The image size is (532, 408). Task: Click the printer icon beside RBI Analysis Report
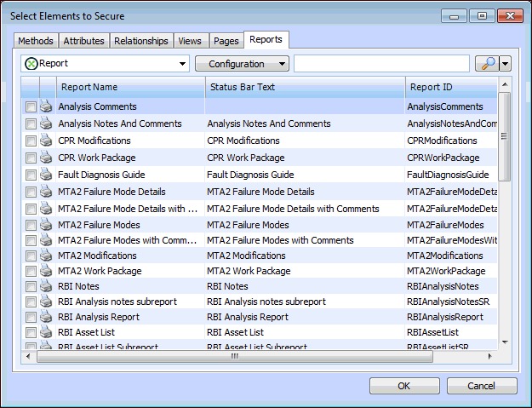(46, 318)
